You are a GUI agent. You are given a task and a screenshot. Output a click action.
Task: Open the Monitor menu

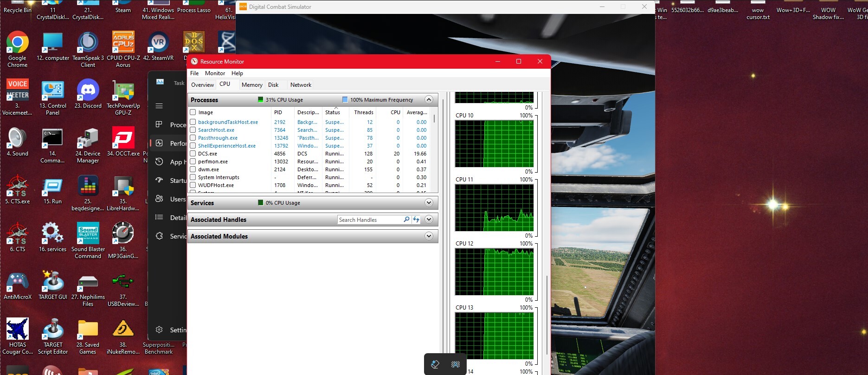click(x=215, y=73)
